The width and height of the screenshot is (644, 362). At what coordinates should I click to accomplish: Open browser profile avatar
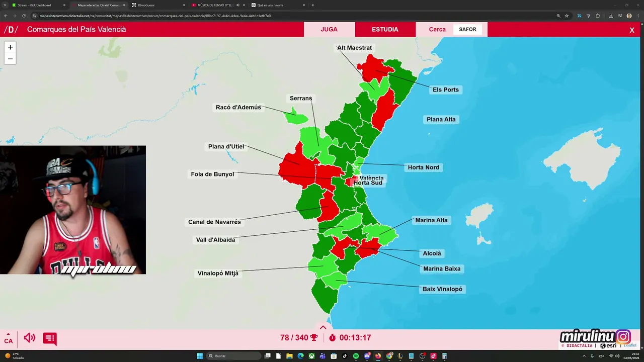pos(629,16)
